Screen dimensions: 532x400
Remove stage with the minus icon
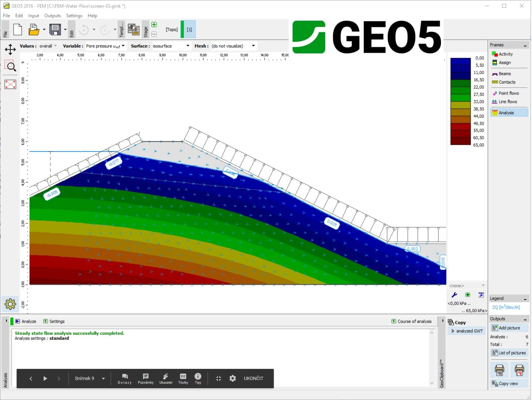(154, 34)
